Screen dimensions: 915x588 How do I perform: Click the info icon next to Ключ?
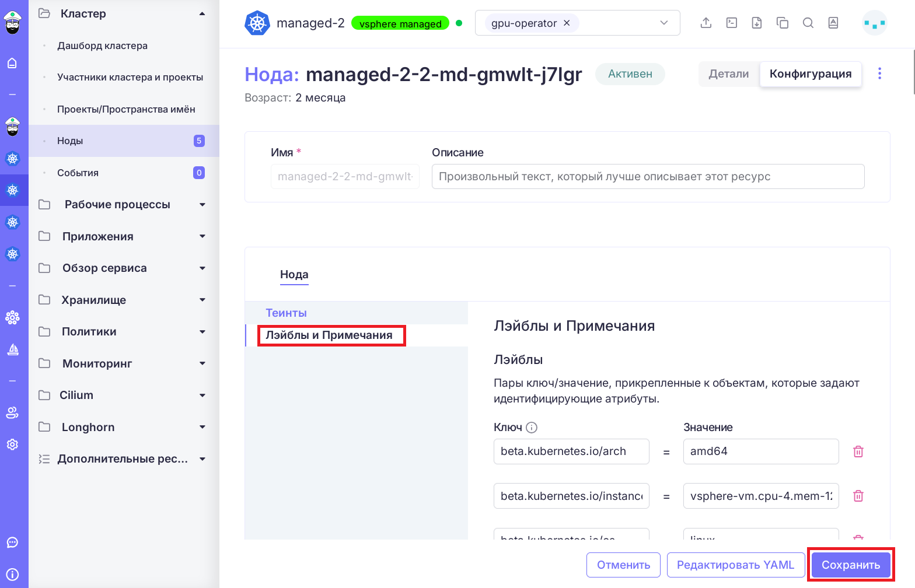click(x=532, y=428)
